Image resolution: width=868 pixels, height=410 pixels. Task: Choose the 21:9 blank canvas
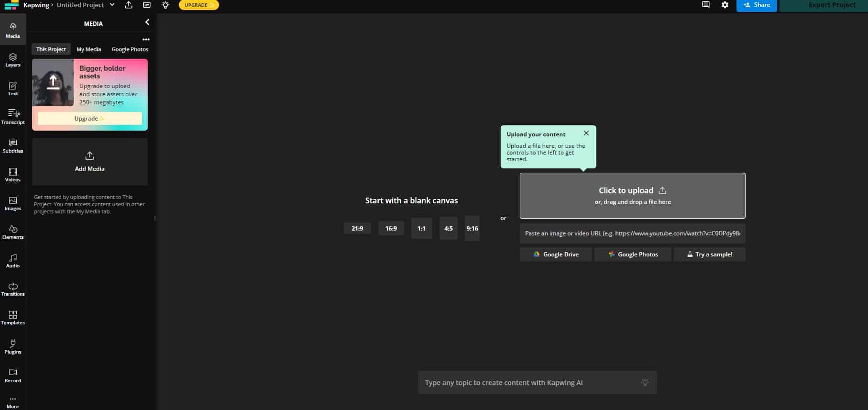(x=357, y=228)
